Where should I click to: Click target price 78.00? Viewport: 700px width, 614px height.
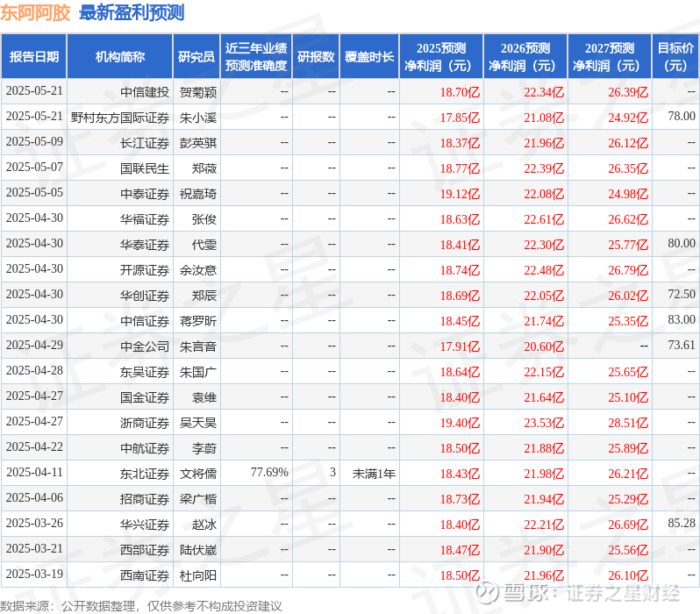pos(682,116)
